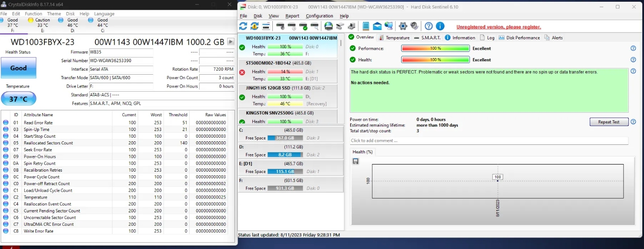Open the Function menu in CrystalDiskInfo
This screenshot has width=644, height=249.
tap(34, 14)
